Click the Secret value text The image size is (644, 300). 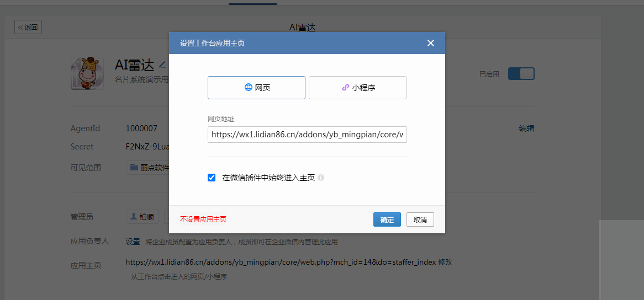tap(147, 146)
